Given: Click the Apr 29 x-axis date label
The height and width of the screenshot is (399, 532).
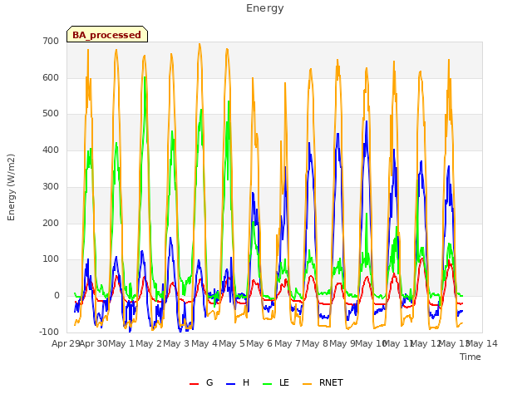Looking at the screenshot, I should coord(66,343).
